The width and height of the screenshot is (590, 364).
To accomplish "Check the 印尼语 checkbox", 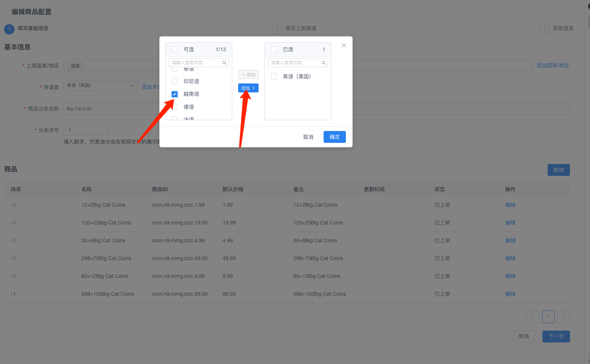I will [175, 81].
